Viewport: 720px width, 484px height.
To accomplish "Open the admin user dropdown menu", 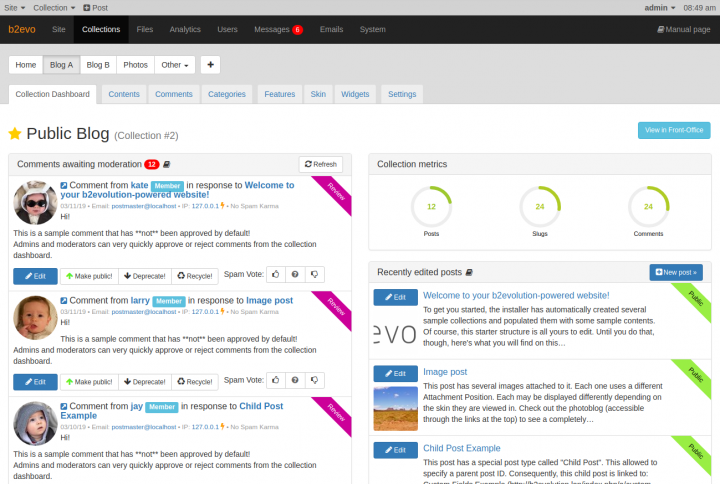I will point(659,7).
